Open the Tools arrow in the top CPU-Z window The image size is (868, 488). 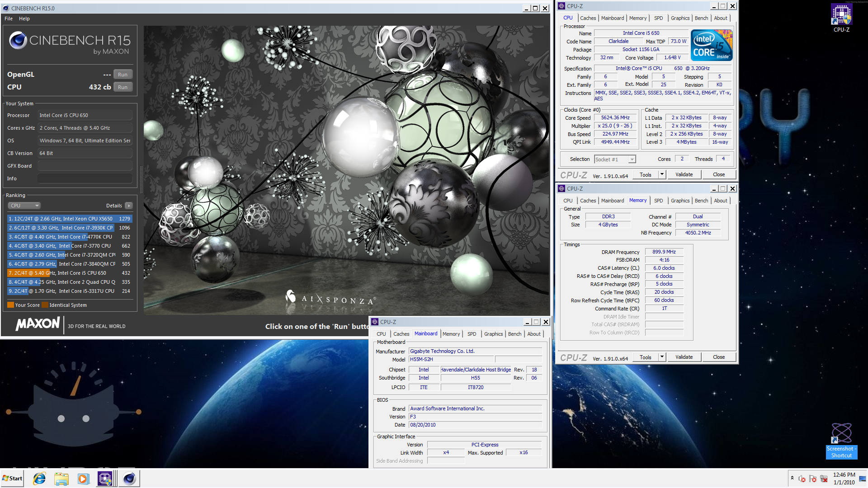pyautogui.click(x=662, y=174)
